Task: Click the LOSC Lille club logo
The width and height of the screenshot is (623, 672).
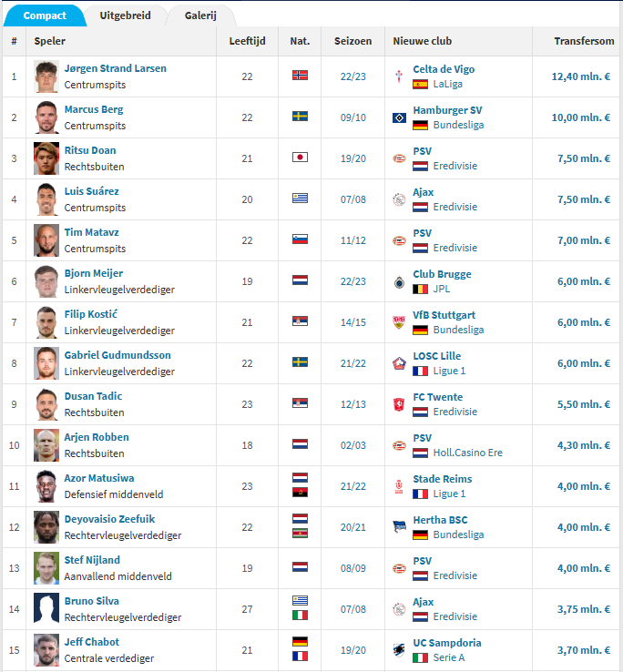Action: (x=399, y=363)
